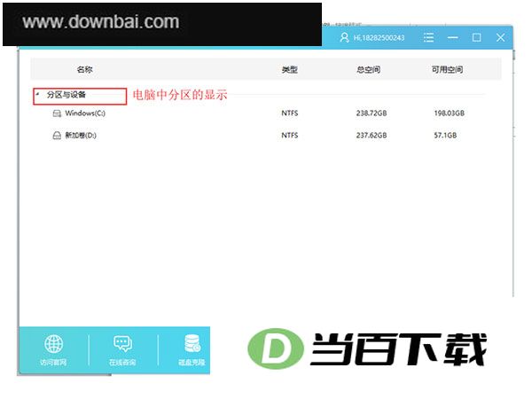Click total space value 237.62GB
This screenshot has height=399, width=532.
(x=372, y=136)
